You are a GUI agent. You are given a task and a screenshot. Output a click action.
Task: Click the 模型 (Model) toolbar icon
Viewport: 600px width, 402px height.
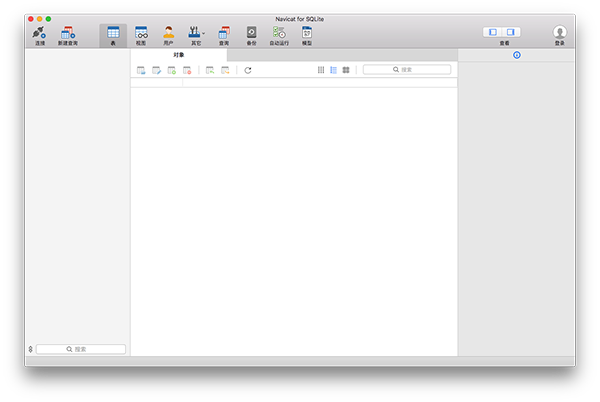click(x=307, y=36)
